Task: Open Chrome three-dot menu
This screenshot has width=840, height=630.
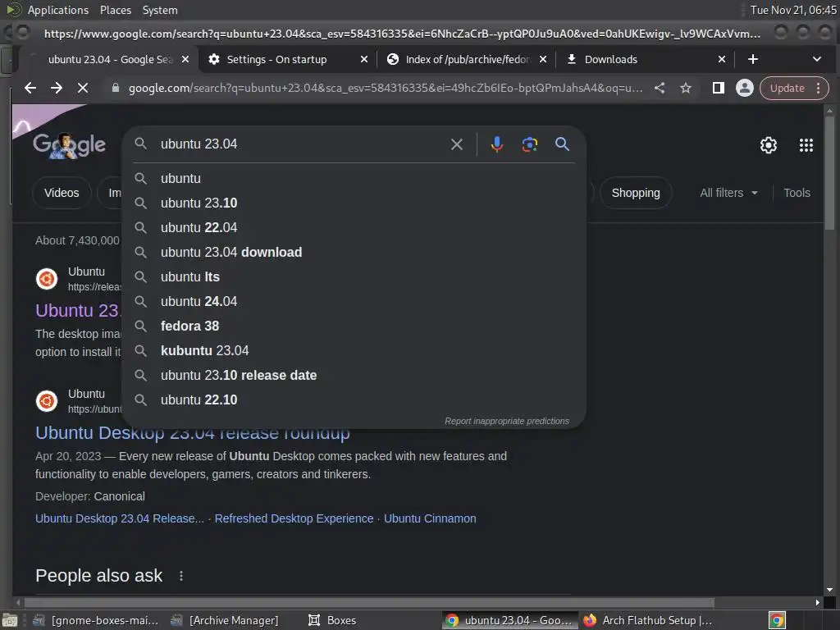Action: pyautogui.click(x=818, y=88)
